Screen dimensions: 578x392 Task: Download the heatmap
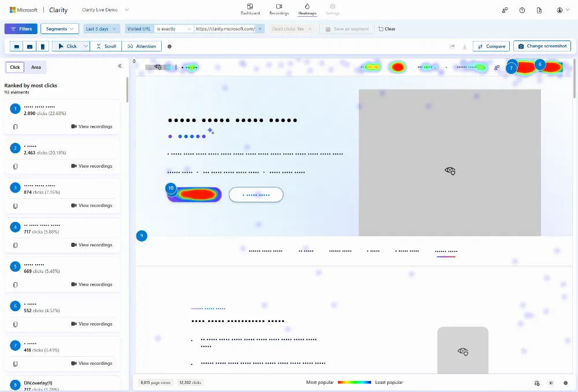point(465,46)
